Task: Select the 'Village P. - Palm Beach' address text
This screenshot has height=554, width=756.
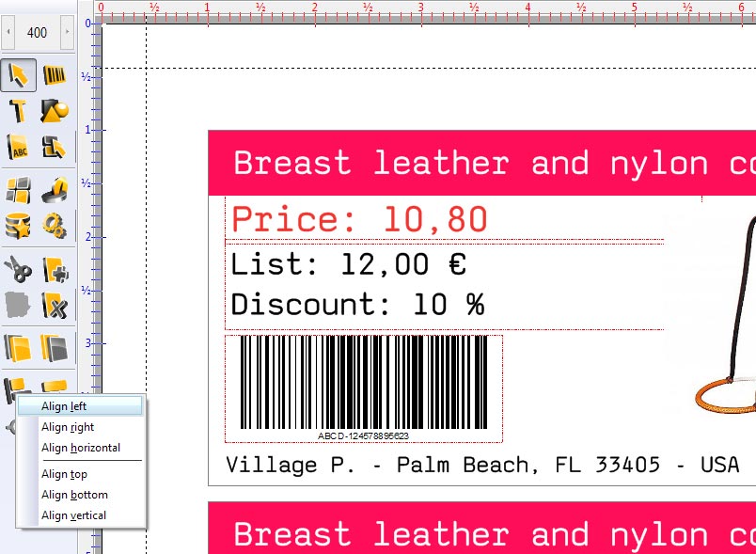Action: (x=482, y=465)
